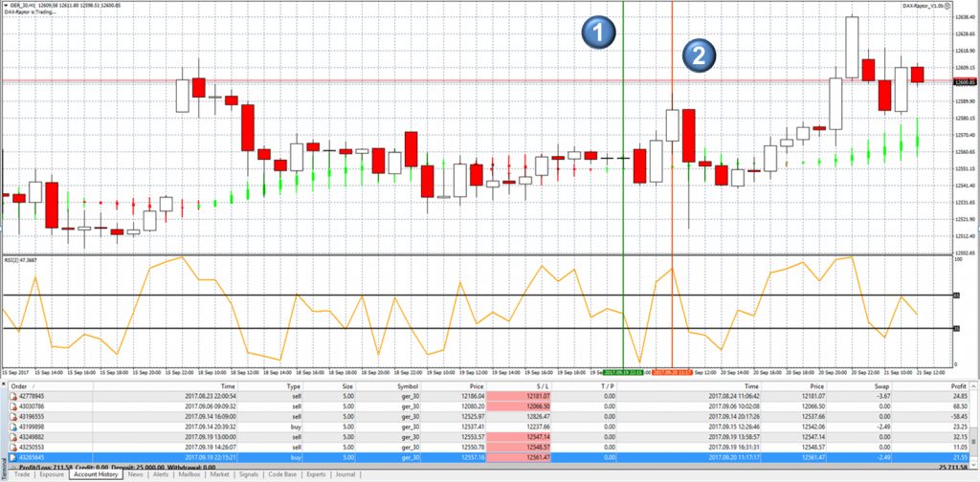Click the order icon for highlighted order 43265645
This screenshot has width=980, height=482.
[15, 458]
